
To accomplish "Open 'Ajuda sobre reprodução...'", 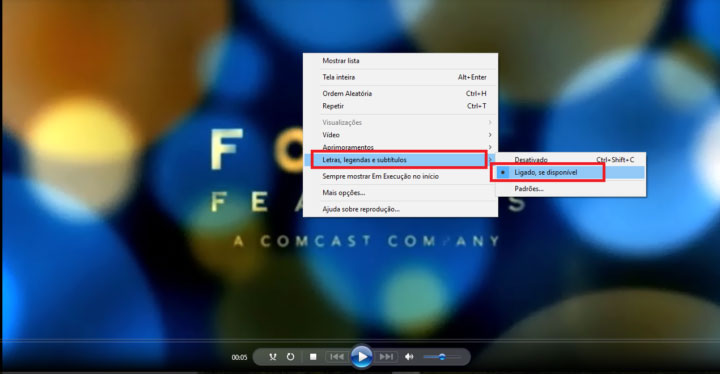I will [400, 209].
